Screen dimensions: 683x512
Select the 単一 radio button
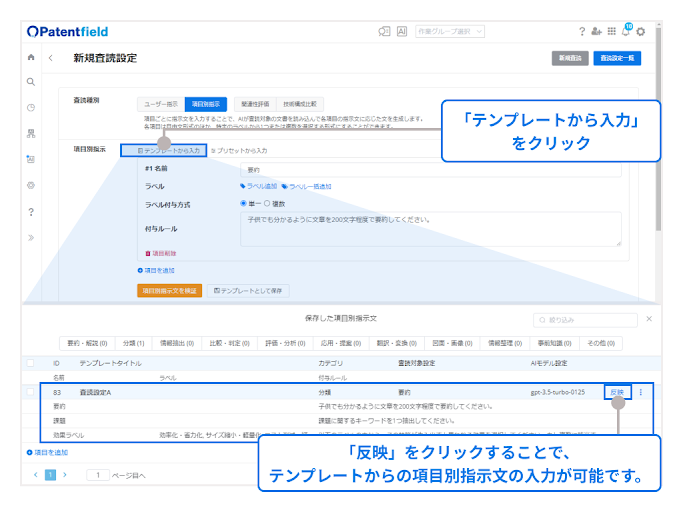point(243,204)
